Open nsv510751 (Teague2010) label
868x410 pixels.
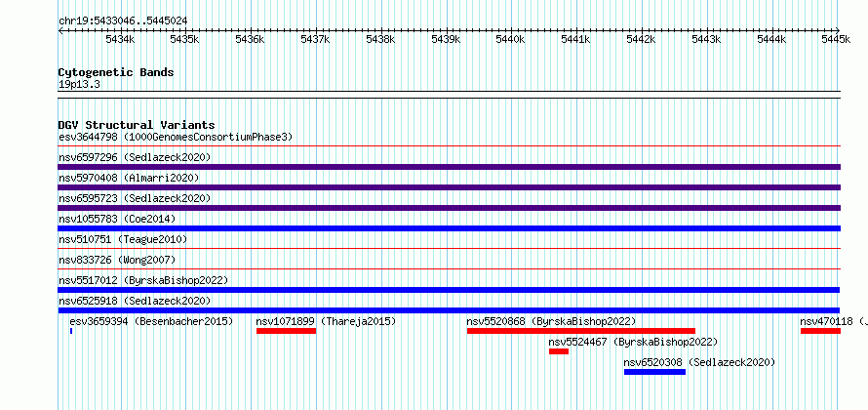(x=123, y=239)
